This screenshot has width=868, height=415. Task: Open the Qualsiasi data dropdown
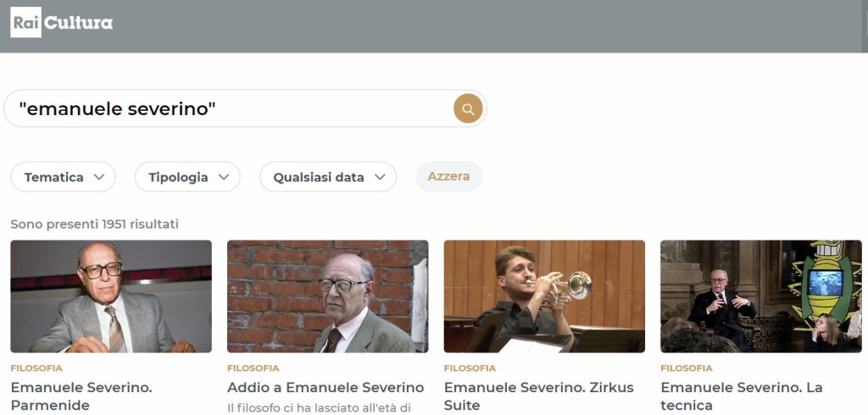[328, 177]
